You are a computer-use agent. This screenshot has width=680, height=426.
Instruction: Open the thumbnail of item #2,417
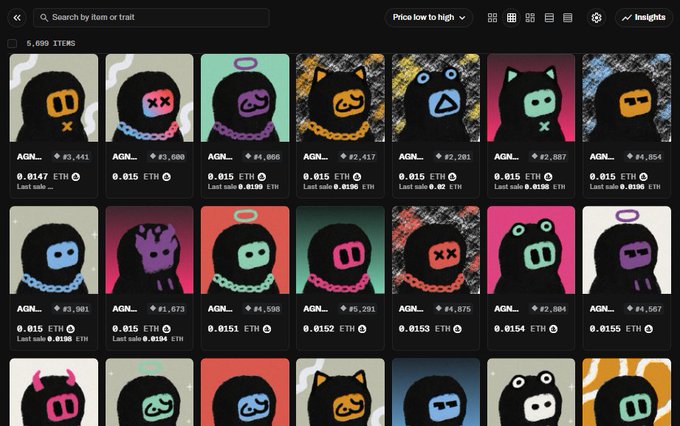click(340, 98)
